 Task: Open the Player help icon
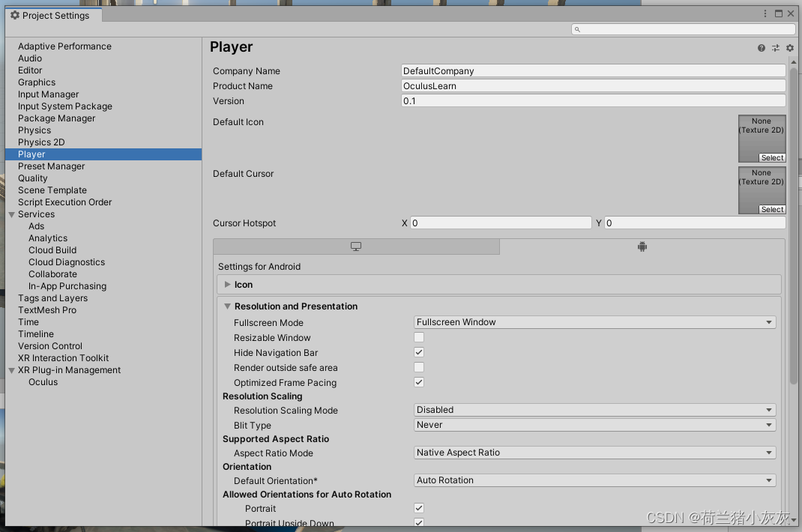761,47
